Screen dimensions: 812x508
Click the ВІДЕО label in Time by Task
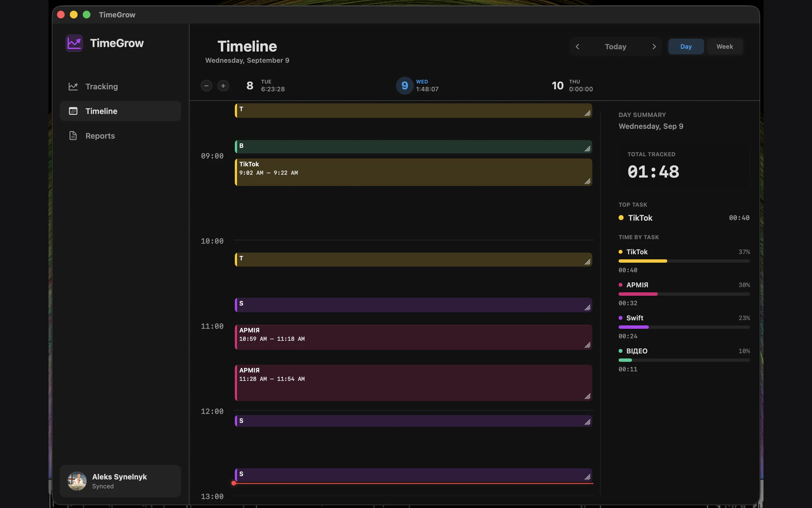click(x=637, y=351)
